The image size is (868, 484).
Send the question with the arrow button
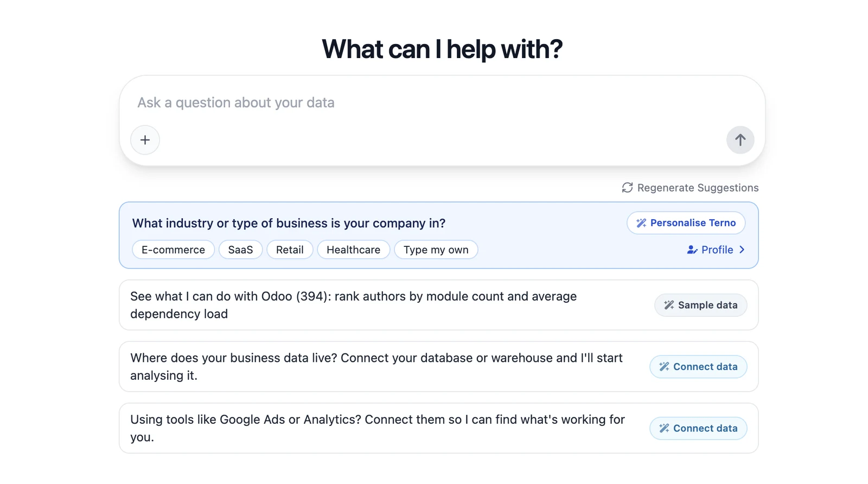tap(740, 140)
